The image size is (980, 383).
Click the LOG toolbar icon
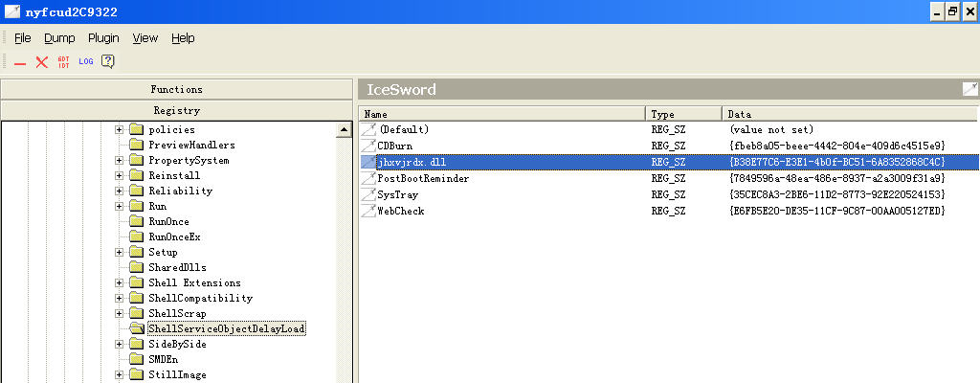(x=85, y=62)
